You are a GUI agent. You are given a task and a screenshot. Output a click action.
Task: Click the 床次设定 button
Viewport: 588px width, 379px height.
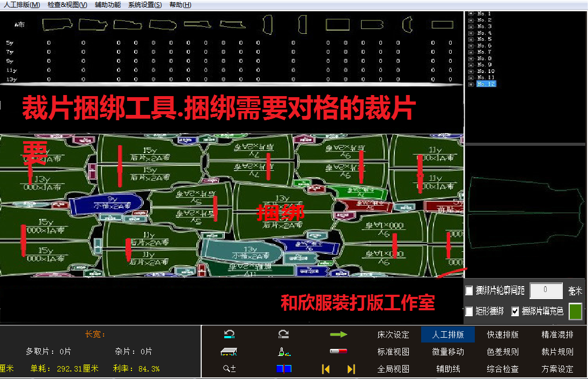[395, 334]
